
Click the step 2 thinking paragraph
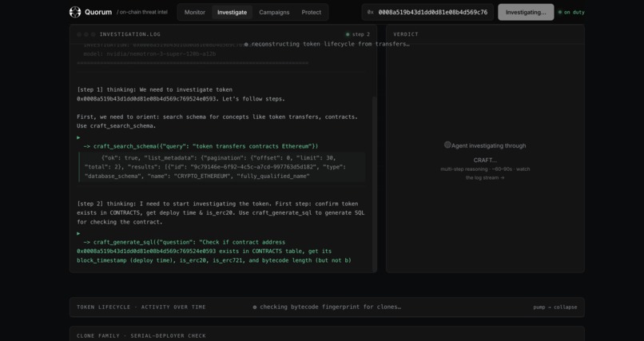[221, 212]
